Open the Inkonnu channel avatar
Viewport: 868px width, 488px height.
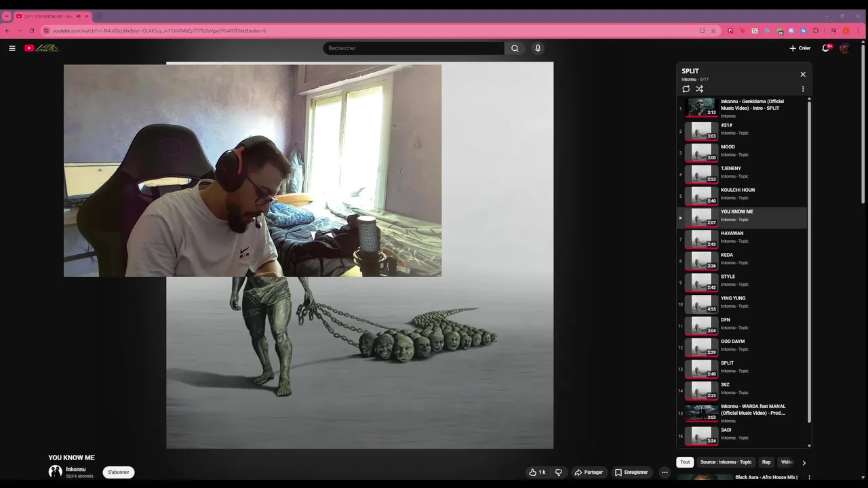[x=56, y=472]
